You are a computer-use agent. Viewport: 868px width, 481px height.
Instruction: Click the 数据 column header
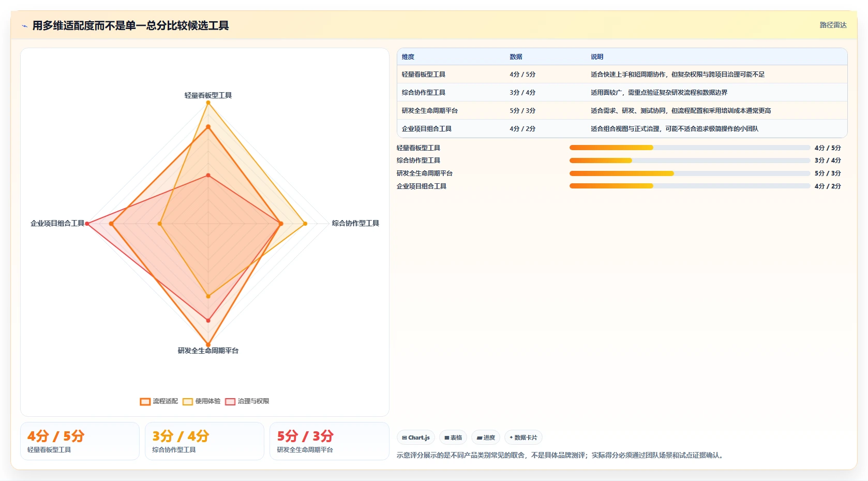pos(516,57)
